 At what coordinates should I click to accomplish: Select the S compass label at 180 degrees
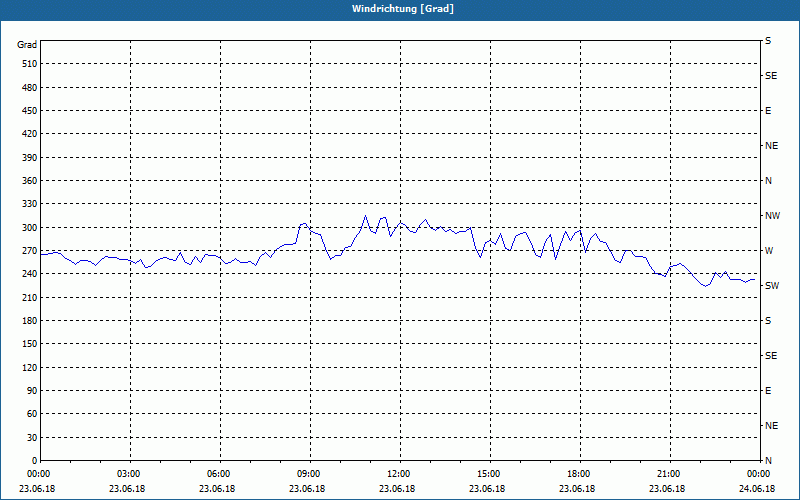(768, 321)
